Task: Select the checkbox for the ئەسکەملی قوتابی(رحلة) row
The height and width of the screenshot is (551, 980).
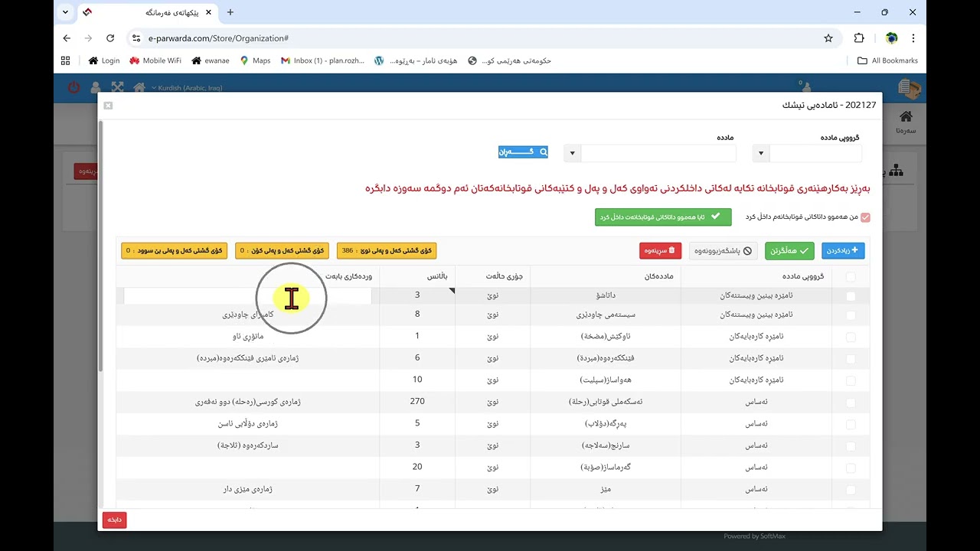Action: [x=851, y=402]
